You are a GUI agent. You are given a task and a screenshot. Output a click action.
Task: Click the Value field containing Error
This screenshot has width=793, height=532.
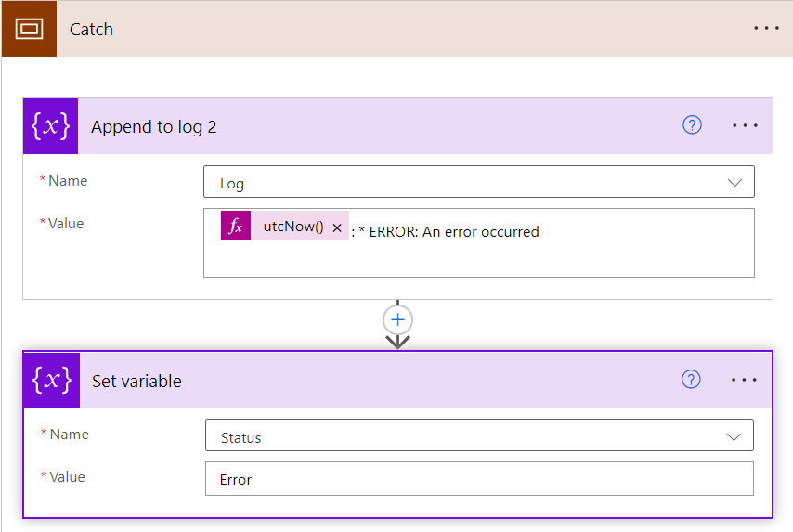[478, 479]
